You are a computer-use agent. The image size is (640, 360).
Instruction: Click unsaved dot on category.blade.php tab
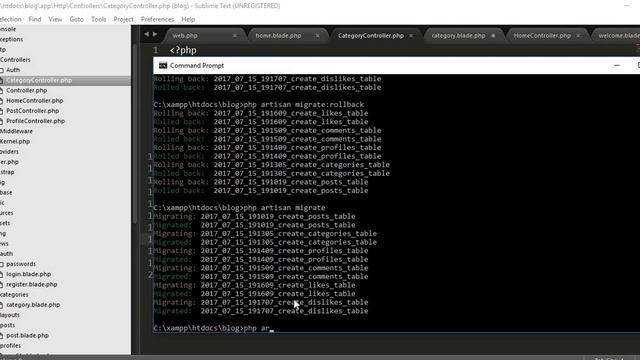click(493, 36)
